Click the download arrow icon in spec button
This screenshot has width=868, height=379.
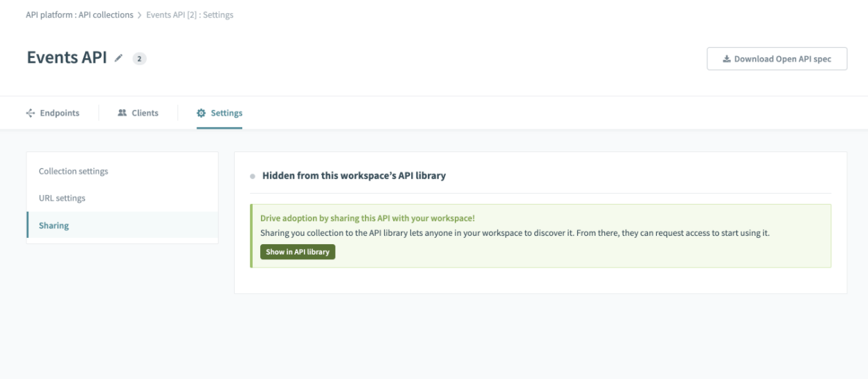point(727,59)
